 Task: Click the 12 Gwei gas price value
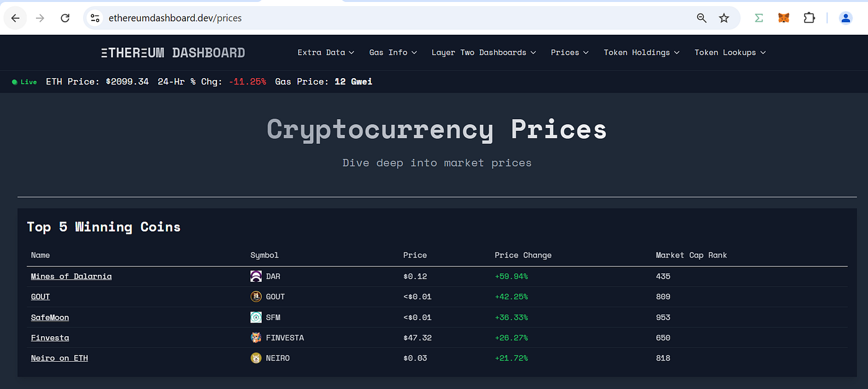353,81
